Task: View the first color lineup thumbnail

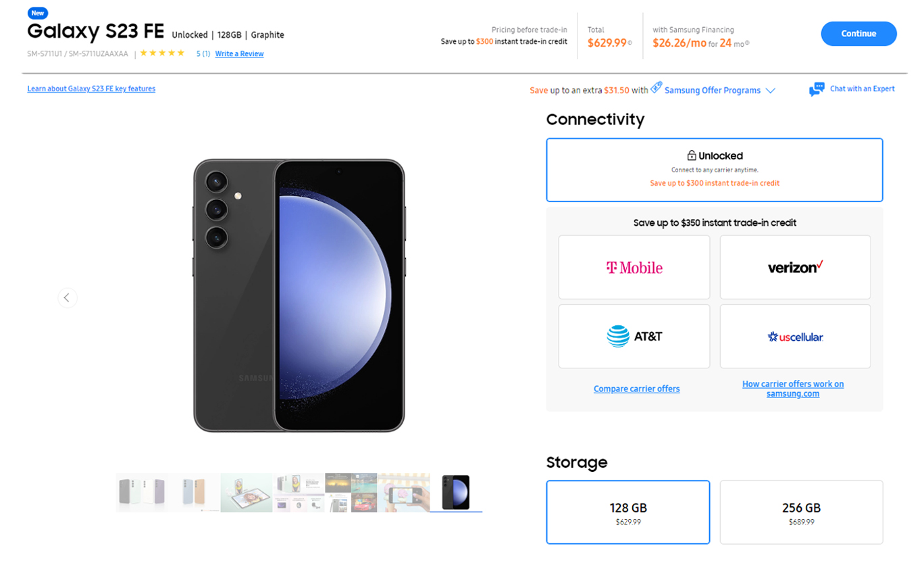Action: coord(141,492)
